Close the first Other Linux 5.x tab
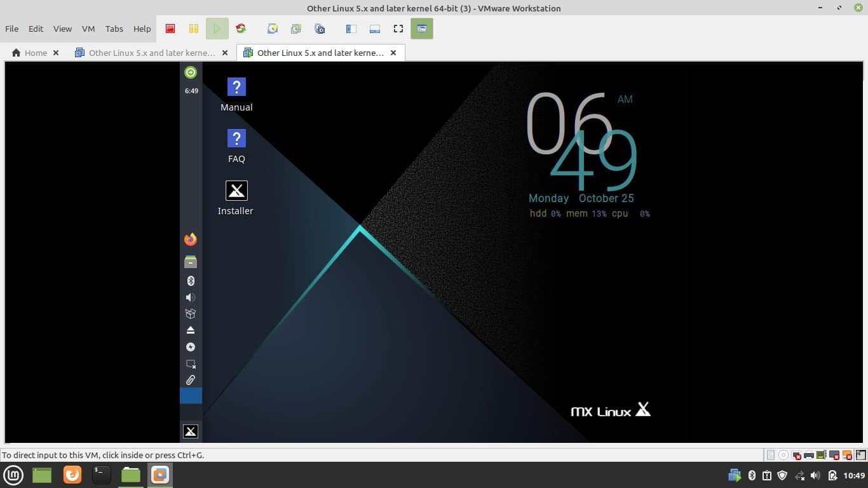868x488 pixels. (x=225, y=53)
